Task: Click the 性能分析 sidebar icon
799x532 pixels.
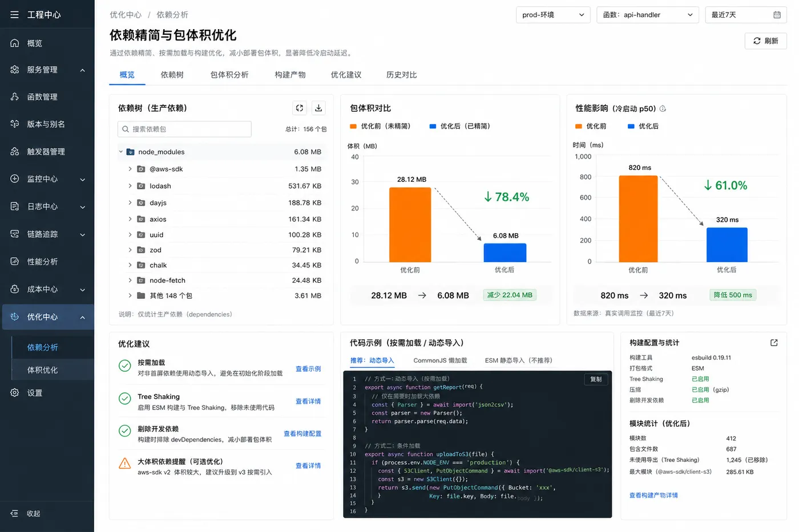Action: 15,262
